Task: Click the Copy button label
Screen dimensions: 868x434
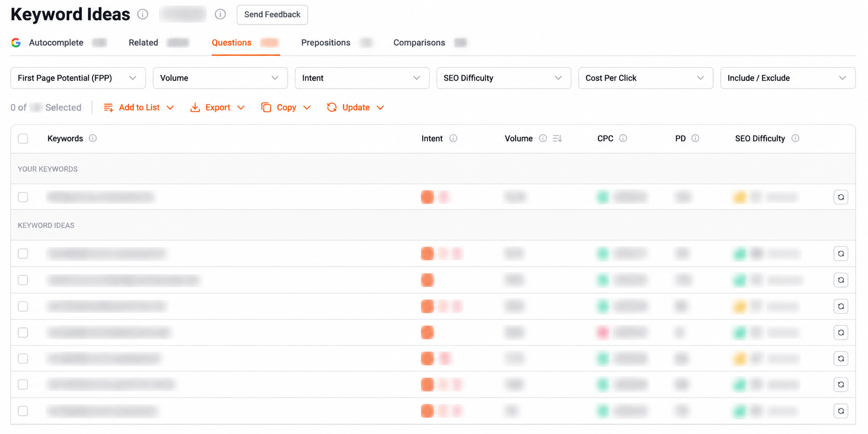Action: tap(287, 108)
